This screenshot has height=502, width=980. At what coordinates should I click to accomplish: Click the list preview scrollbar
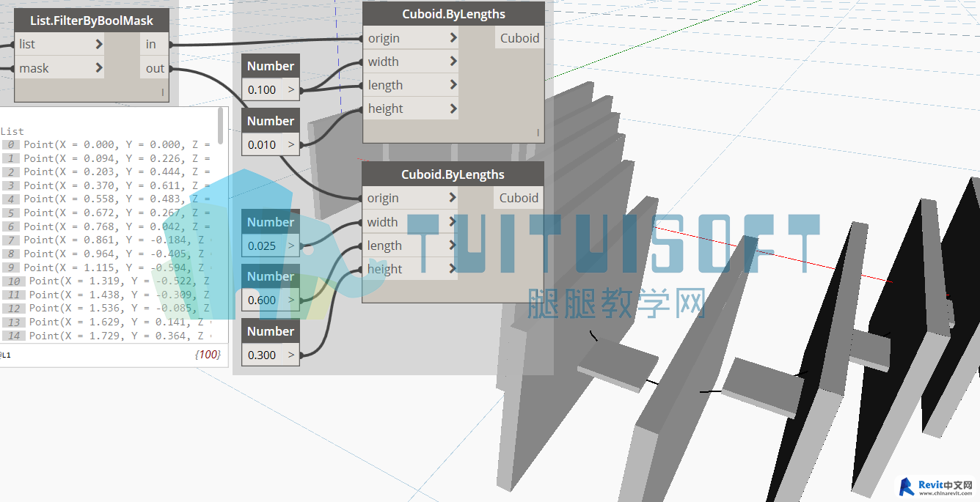pyautogui.click(x=222, y=125)
